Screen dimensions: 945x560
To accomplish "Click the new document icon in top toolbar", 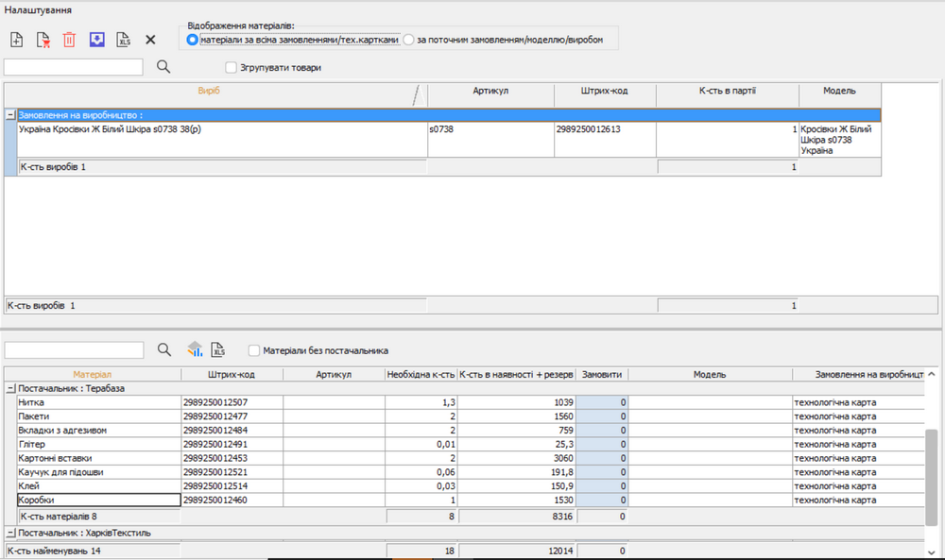I will 16,40.
